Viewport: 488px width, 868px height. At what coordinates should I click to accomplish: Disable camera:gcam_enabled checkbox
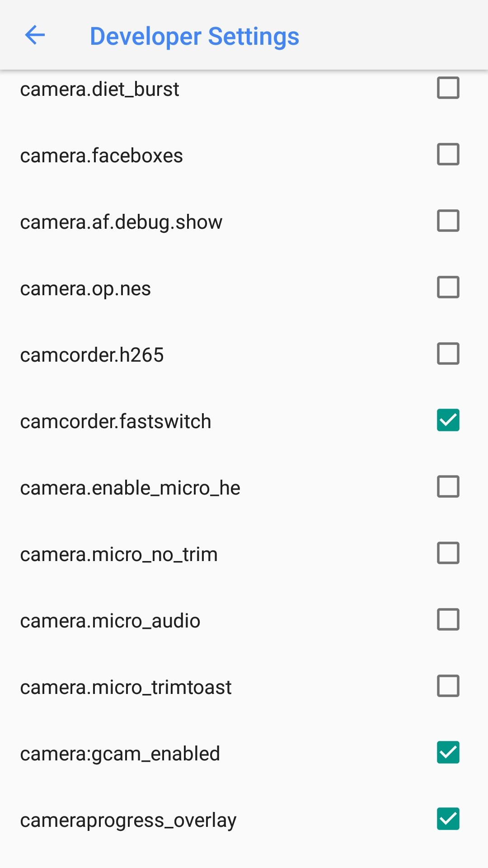pyautogui.click(x=448, y=752)
